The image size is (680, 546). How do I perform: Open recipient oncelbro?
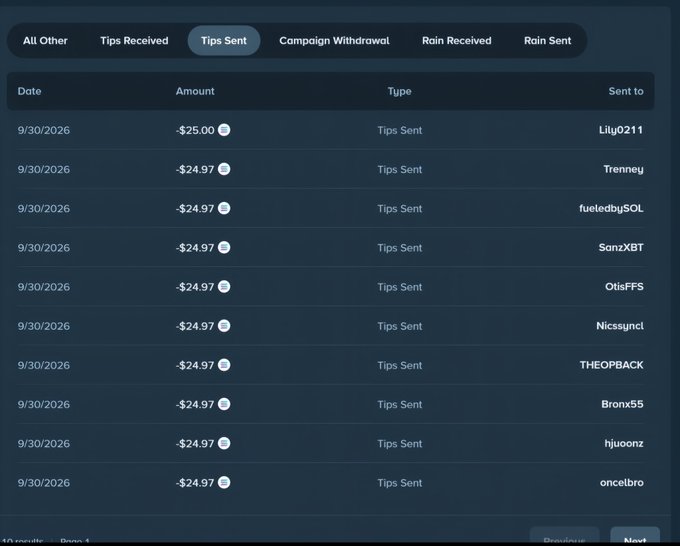621,483
